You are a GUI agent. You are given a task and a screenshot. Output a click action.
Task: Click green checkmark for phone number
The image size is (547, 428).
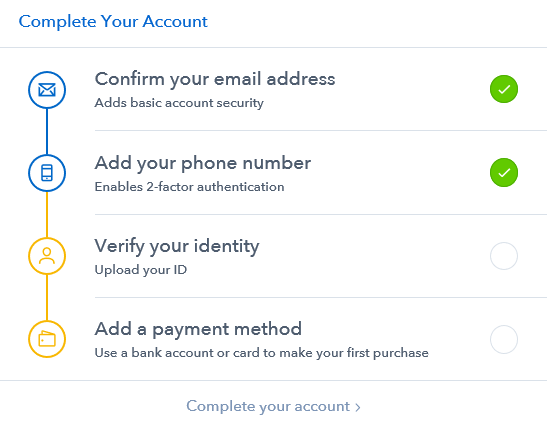coord(504,172)
